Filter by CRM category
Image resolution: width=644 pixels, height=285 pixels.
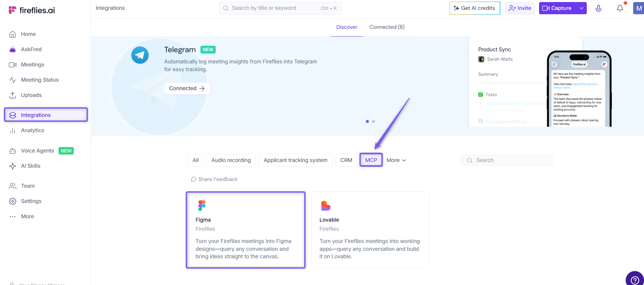coord(346,160)
